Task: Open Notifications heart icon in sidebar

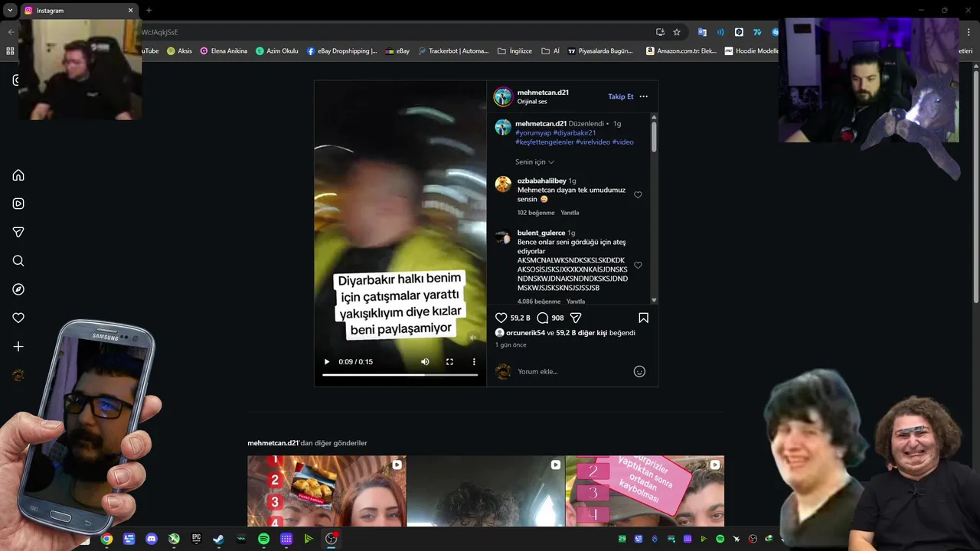Action: click(x=18, y=318)
